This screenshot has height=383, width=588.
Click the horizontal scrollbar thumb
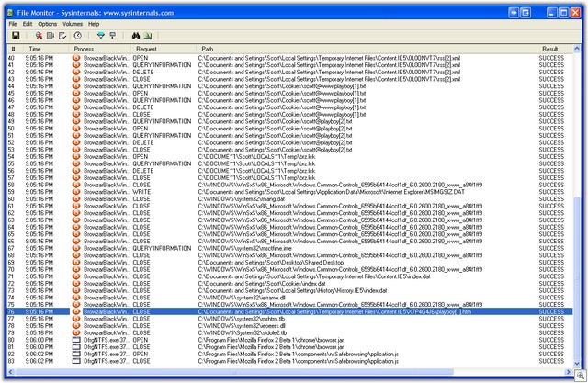[233, 372]
